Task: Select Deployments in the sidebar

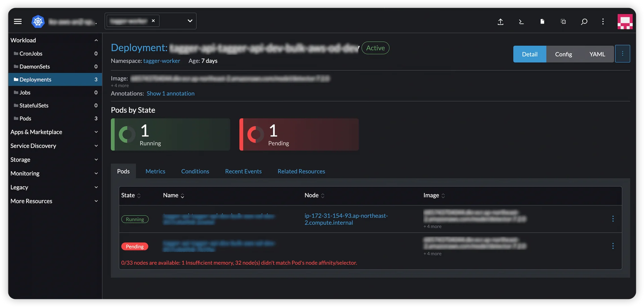Action: 55,80
